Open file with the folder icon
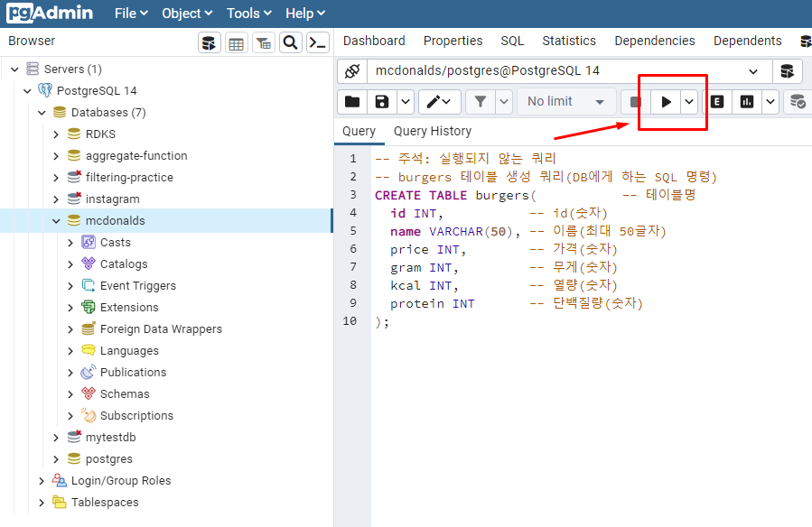 (352, 101)
